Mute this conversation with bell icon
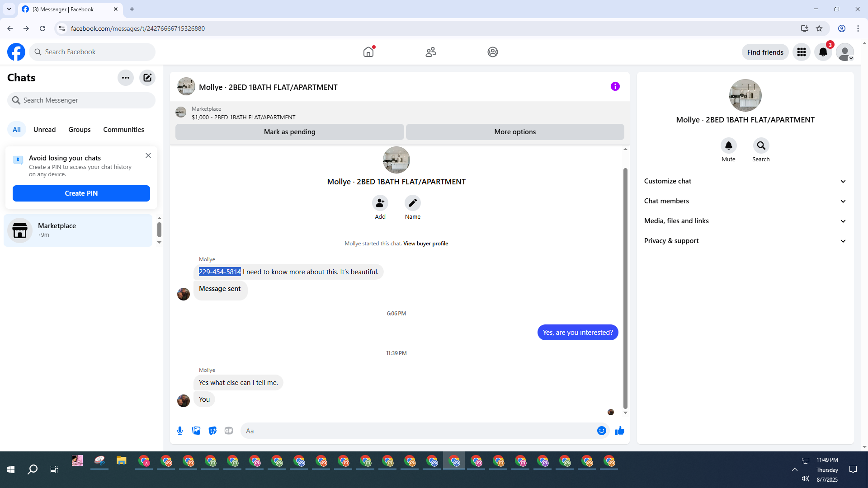This screenshot has width=868, height=488. tap(728, 145)
